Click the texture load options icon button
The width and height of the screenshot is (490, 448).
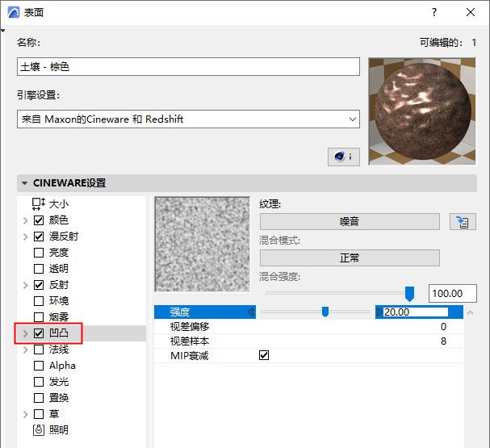pos(463,222)
